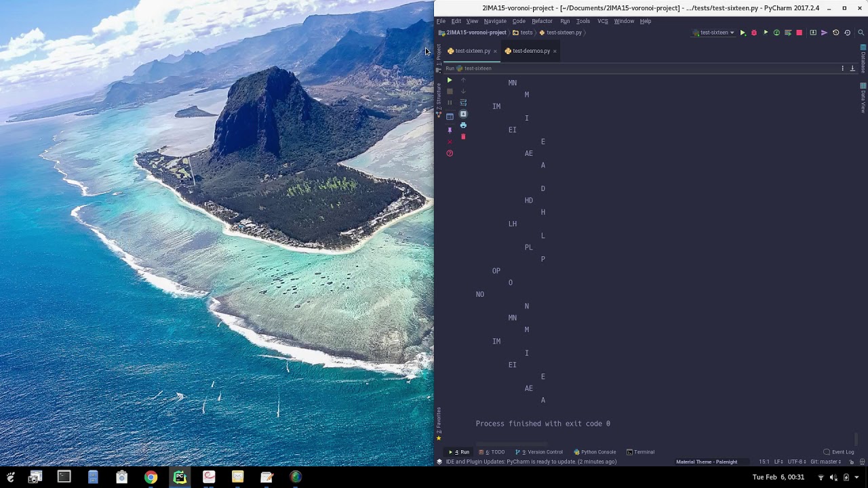This screenshot has height=488, width=868.
Task: Open the Event Log
Action: [839, 452]
